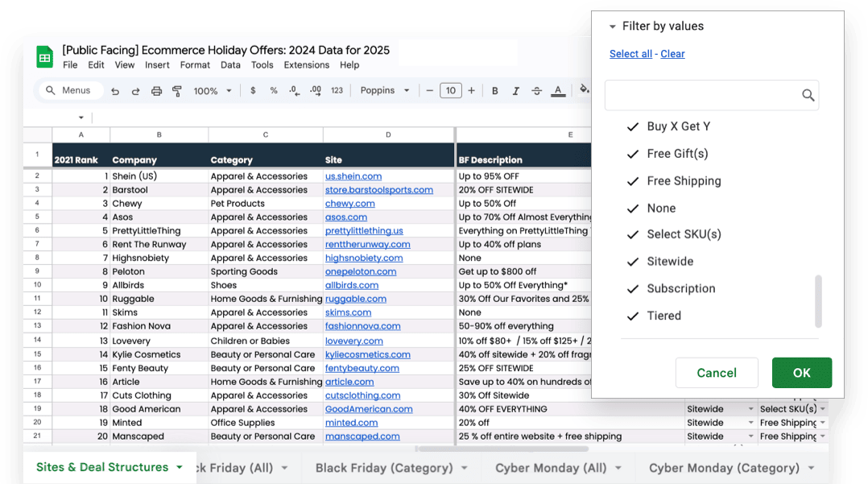Image resolution: width=868 pixels, height=484 pixels.
Task: Apply bold formatting
Action: tap(495, 91)
